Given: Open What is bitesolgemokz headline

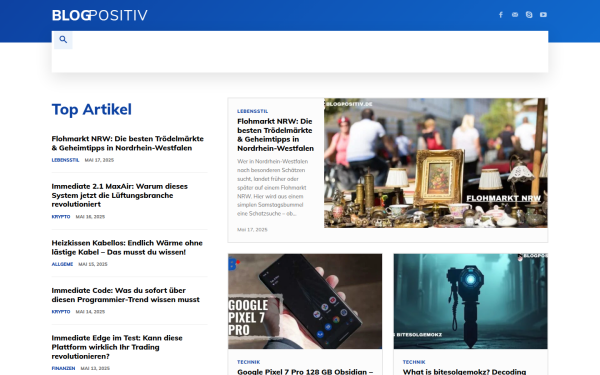Looking at the screenshot, I should tap(464, 372).
